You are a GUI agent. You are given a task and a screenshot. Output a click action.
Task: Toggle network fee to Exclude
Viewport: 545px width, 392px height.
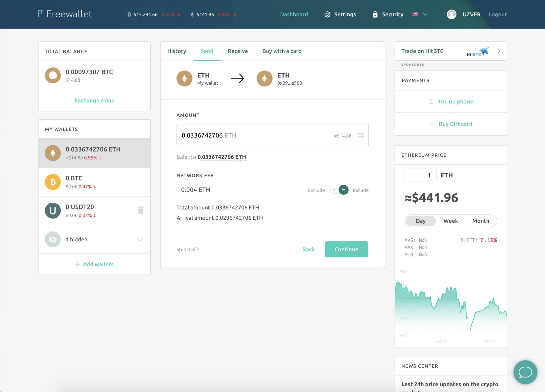click(335, 190)
